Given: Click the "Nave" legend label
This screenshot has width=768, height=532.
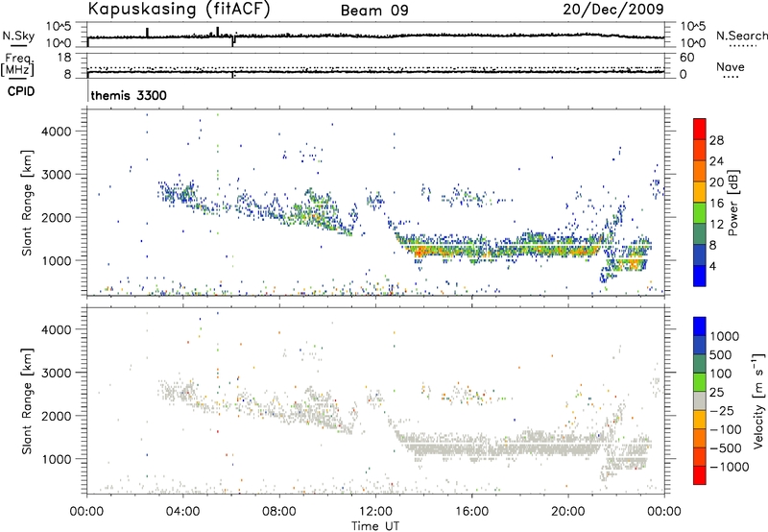Looking at the screenshot, I should coord(731,67).
